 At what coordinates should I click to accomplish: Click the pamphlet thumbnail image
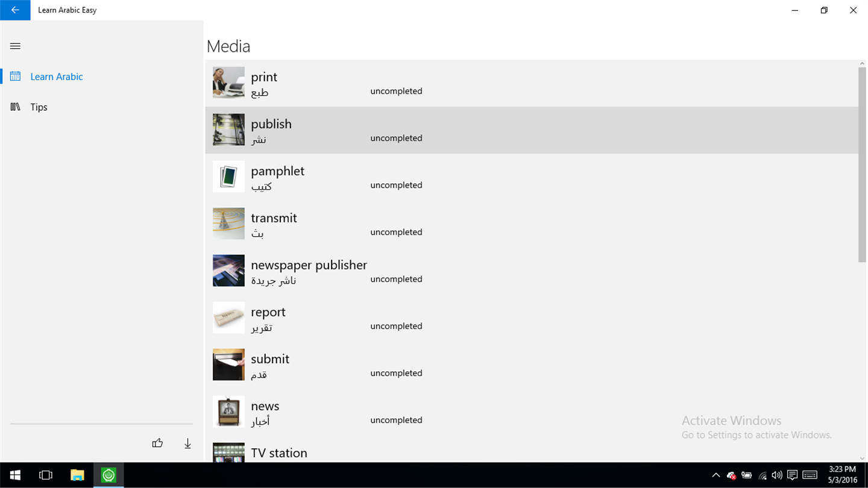[228, 177]
